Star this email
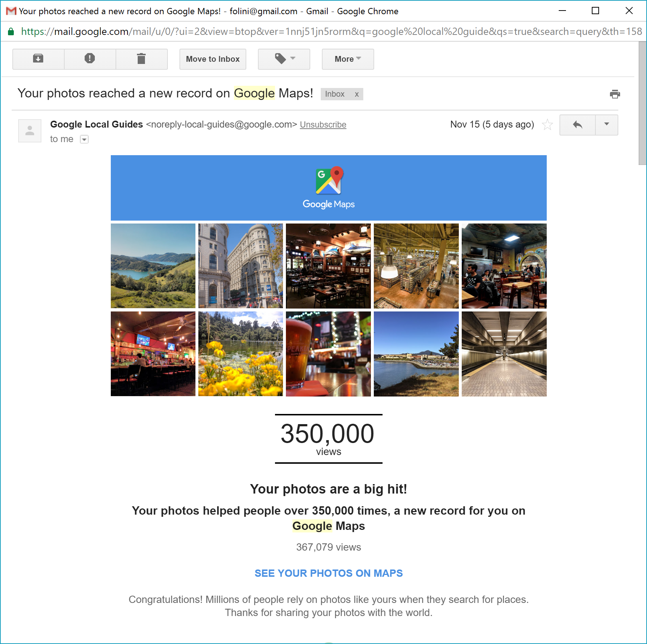 coord(547,125)
